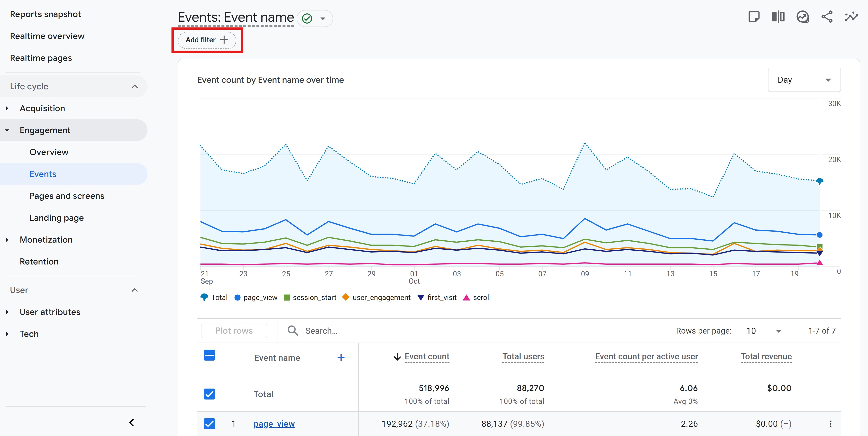This screenshot has height=436, width=868.
Task: Uncheck the page_view row checkbox
Action: pyautogui.click(x=209, y=424)
